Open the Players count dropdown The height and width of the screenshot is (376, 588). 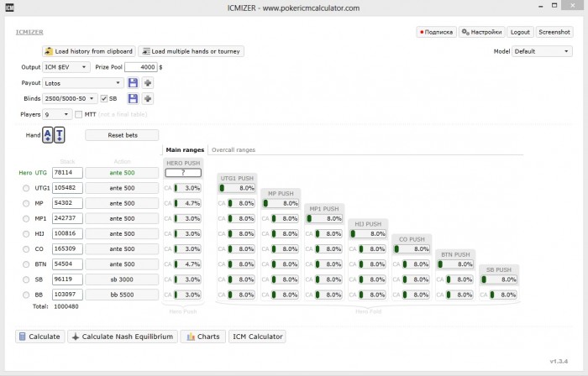tap(57, 114)
